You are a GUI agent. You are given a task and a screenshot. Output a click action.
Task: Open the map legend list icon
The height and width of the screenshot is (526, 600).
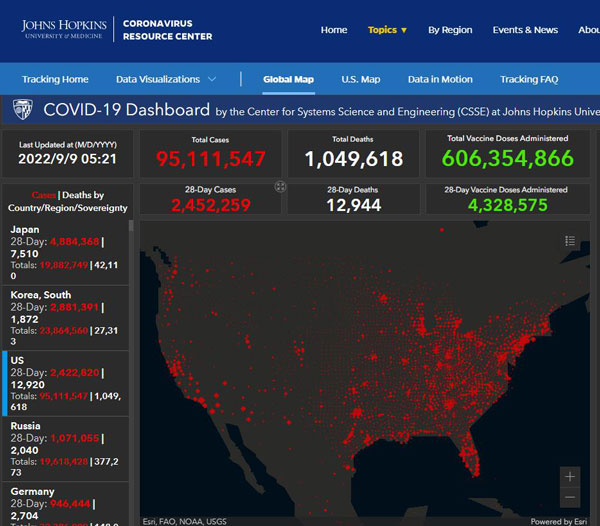(x=570, y=241)
